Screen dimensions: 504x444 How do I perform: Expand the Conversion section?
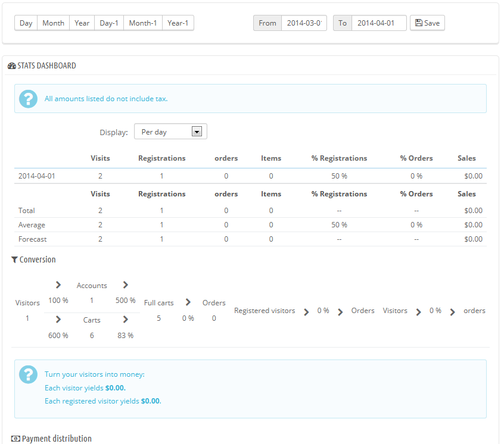click(34, 259)
